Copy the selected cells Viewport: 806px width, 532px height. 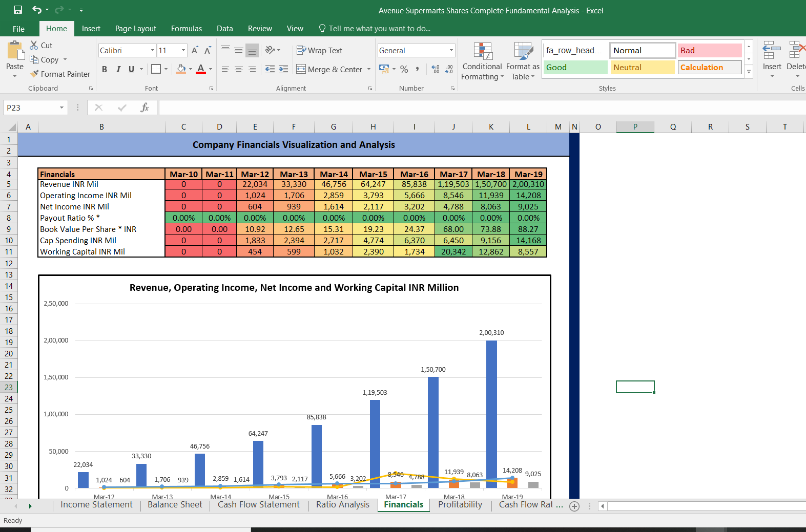34,59
